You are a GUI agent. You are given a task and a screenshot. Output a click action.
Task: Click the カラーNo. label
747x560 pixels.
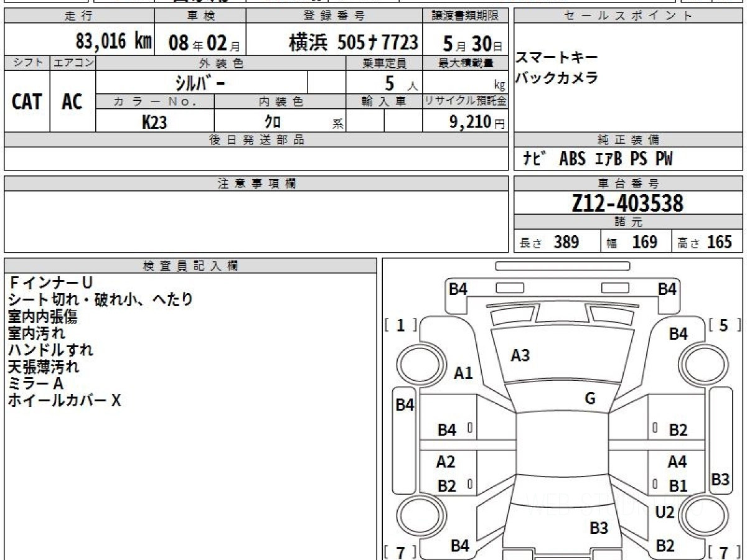pyautogui.click(x=155, y=101)
